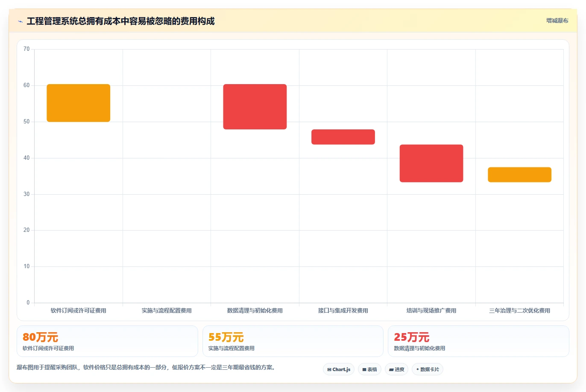Click the y-axis value 20
The width and height of the screenshot is (586, 392).
tap(26, 230)
